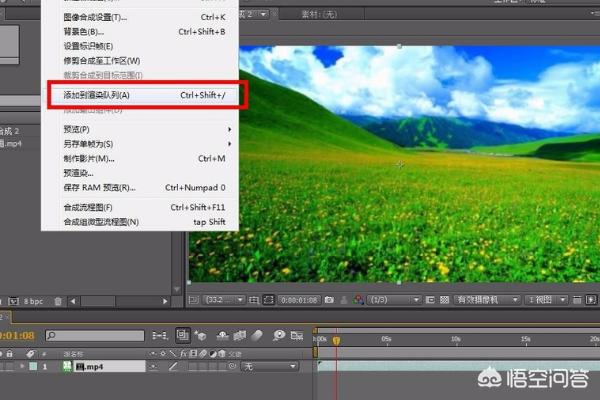Click the parent pick whip for layer 1
Viewport: 600px width, 400px height.
click(x=232, y=366)
